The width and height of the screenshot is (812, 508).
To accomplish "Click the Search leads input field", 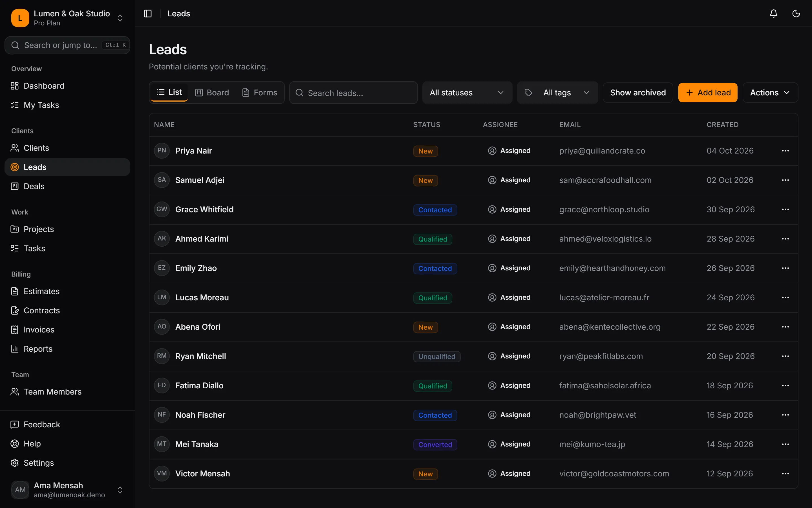I will click(x=353, y=93).
